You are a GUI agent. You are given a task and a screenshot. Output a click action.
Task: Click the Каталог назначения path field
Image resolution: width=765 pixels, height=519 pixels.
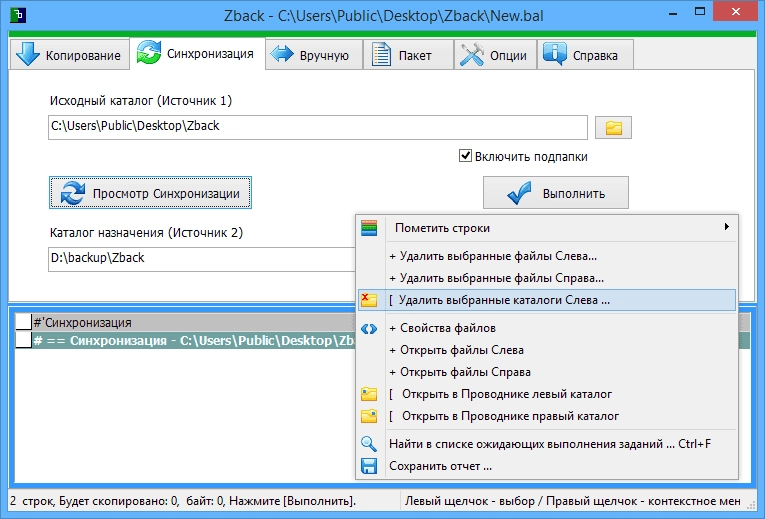coord(202,259)
